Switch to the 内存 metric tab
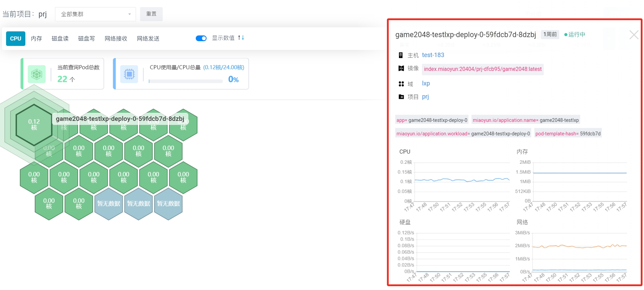The height and width of the screenshot is (290, 644). (x=36, y=38)
